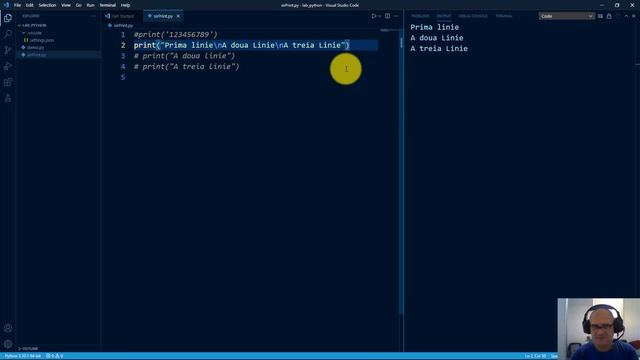The image size is (640, 360).
Task: Open the Testing flask view
Action: (8, 98)
